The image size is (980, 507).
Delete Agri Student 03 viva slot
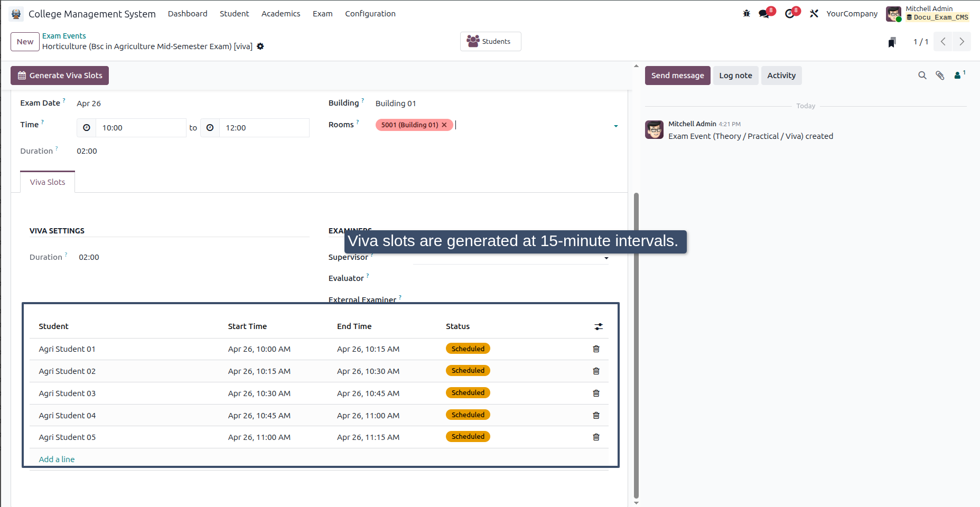(596, 393)
